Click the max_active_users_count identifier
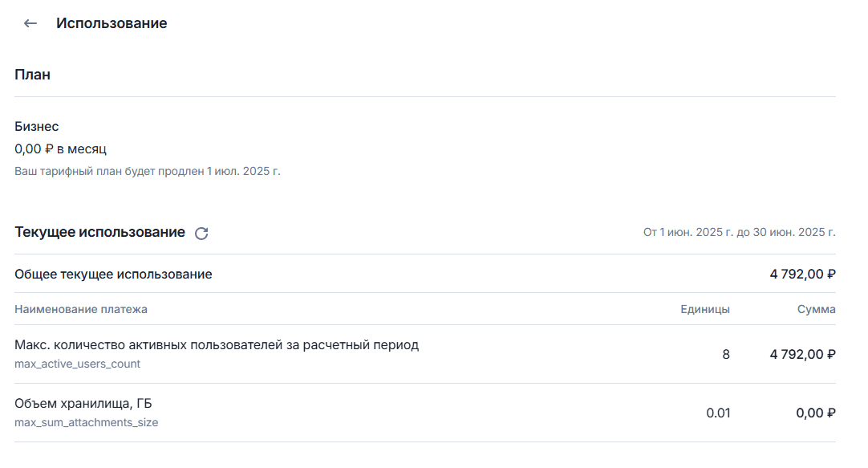The image size is (868, 468). pyautogui.click(x=78, y=364)
